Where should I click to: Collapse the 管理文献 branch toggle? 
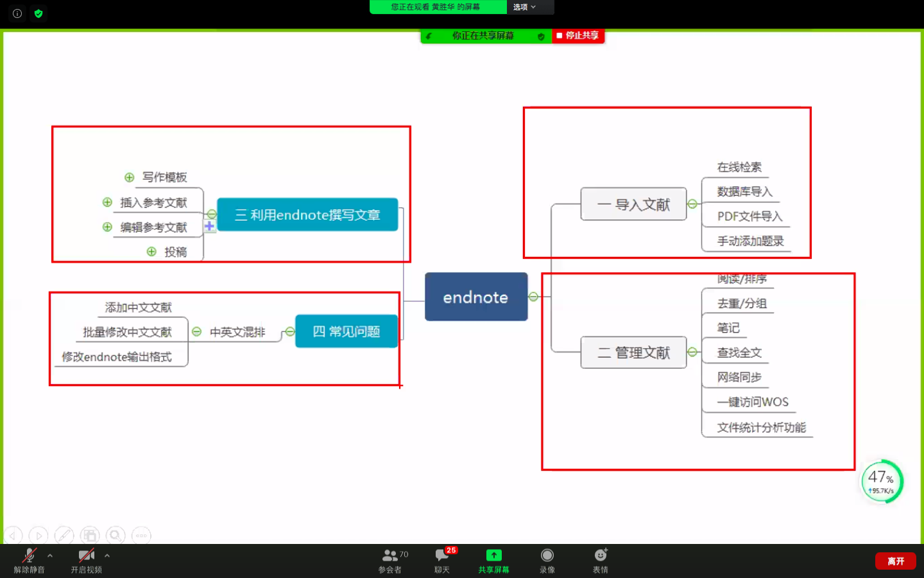pyautogui.click(x=692, y=352)
